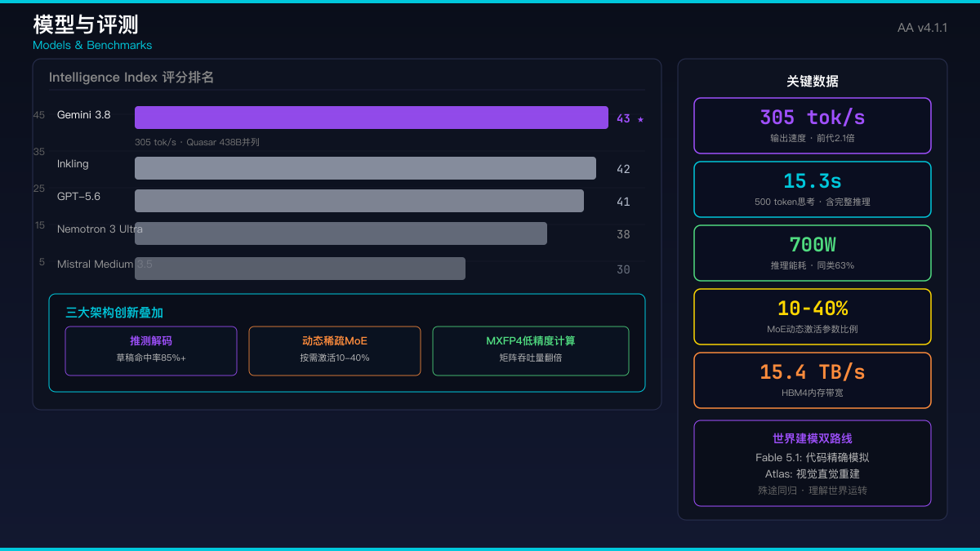Select the 推测解码 card
Image resolution: width=980 pixels, height=551 pixels.
151,351
